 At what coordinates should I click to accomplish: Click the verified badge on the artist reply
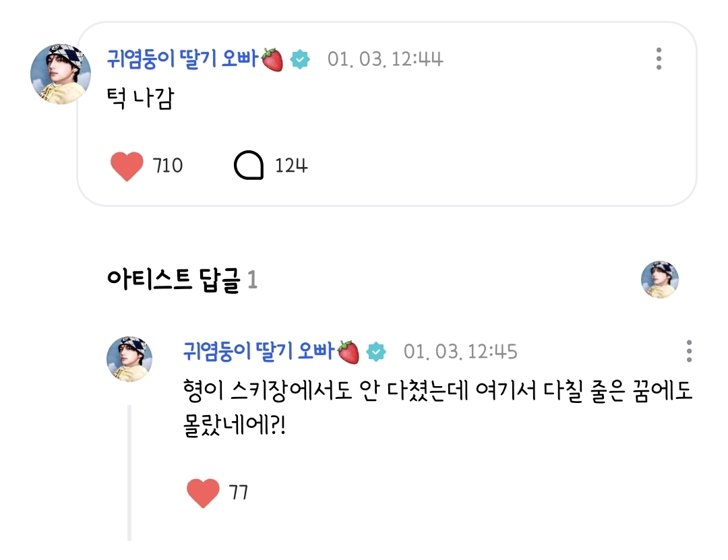376,352
